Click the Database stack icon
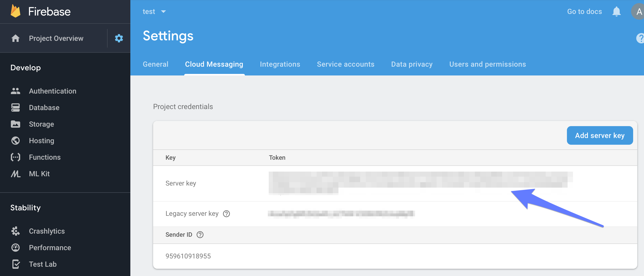 [x=16, y=108]
